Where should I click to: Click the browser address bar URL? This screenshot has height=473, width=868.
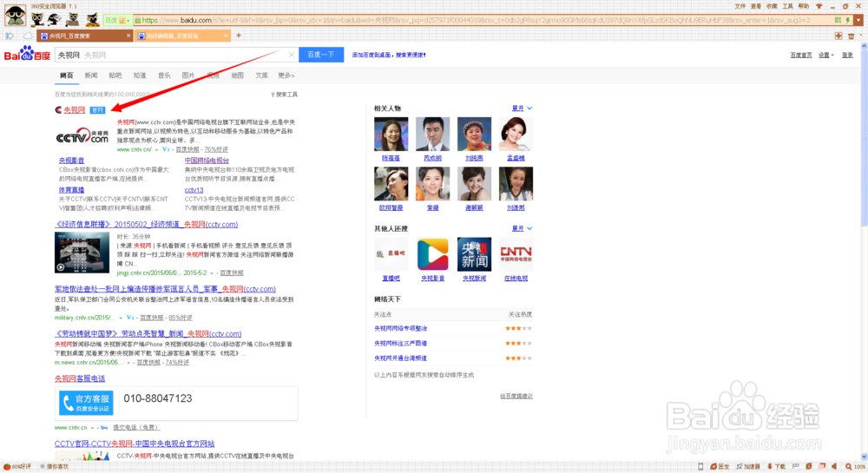pyautogui.click(x=476, y=20)
